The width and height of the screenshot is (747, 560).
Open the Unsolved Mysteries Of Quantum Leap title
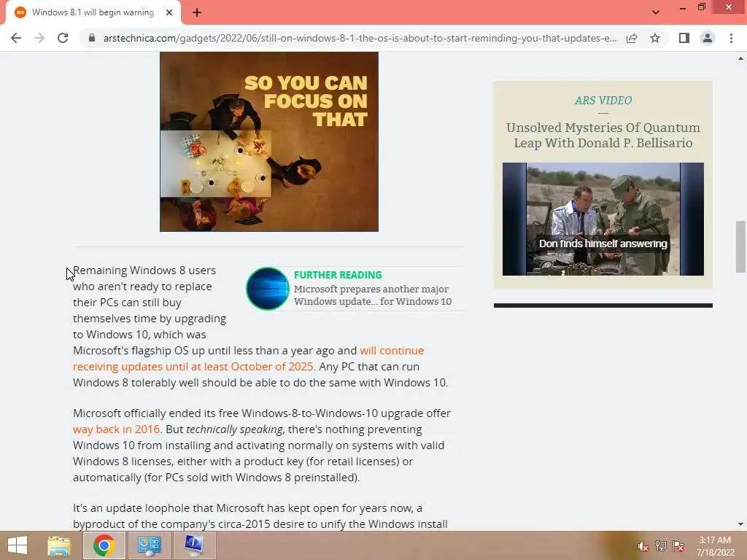(603, 135)
